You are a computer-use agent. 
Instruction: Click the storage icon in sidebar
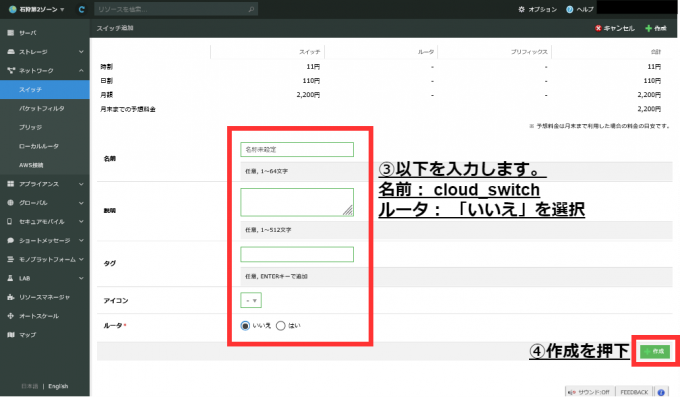[11, 52]
